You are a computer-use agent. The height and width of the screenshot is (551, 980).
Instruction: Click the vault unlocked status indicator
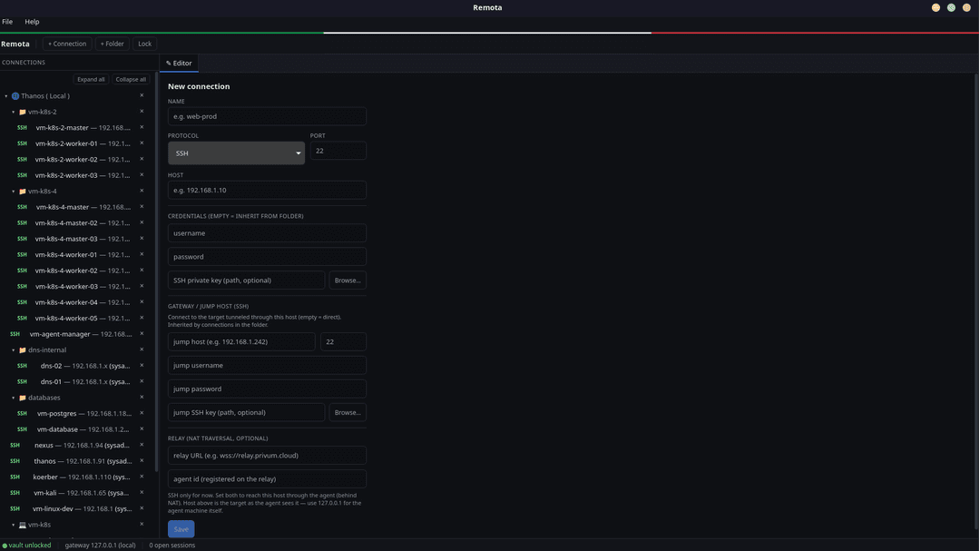coord(27,546)
